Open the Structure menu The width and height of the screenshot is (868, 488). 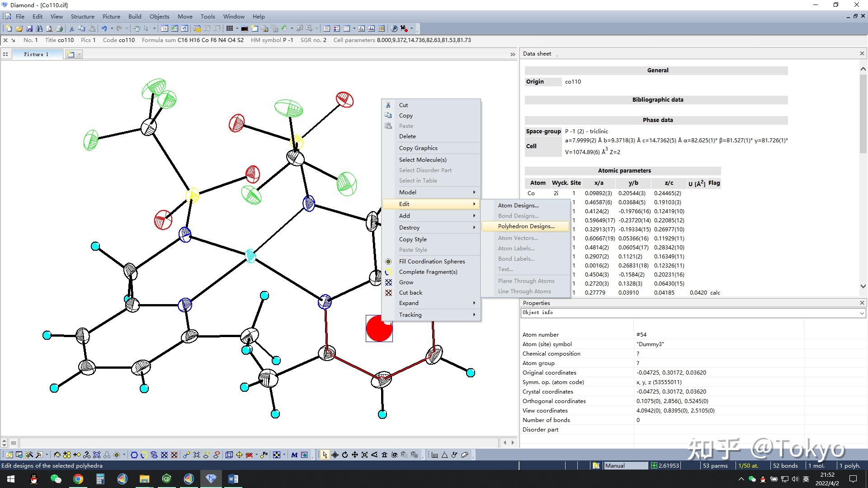82,16
